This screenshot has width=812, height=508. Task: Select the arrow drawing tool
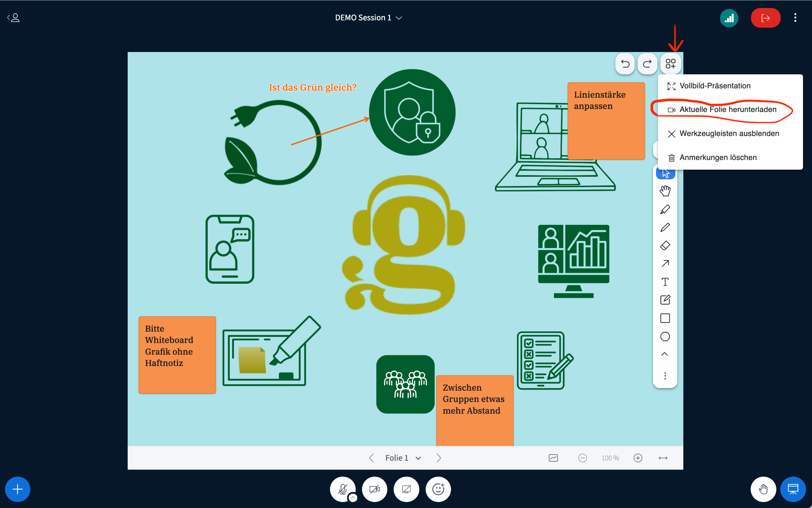pyautogui.click(x=665, y=264)
